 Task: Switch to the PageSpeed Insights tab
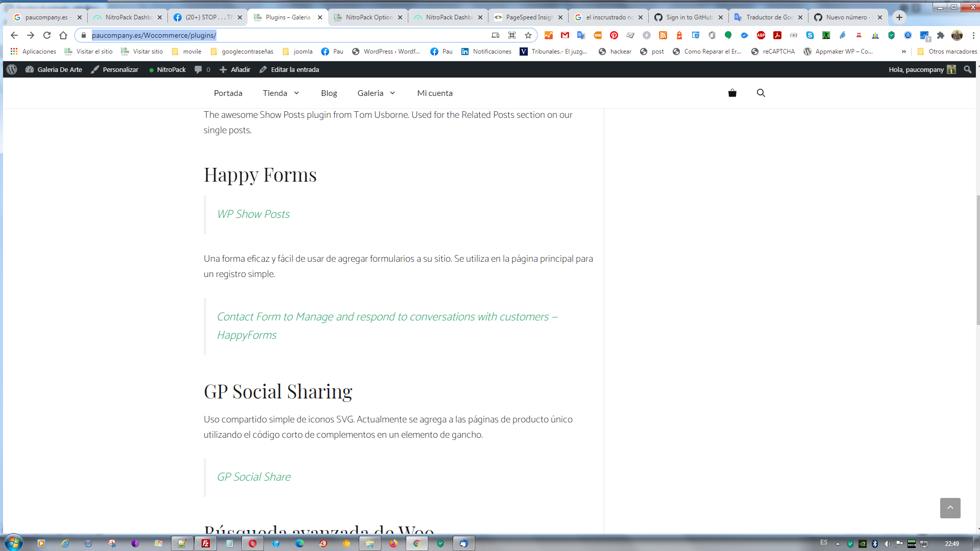(x=528, y=17)
